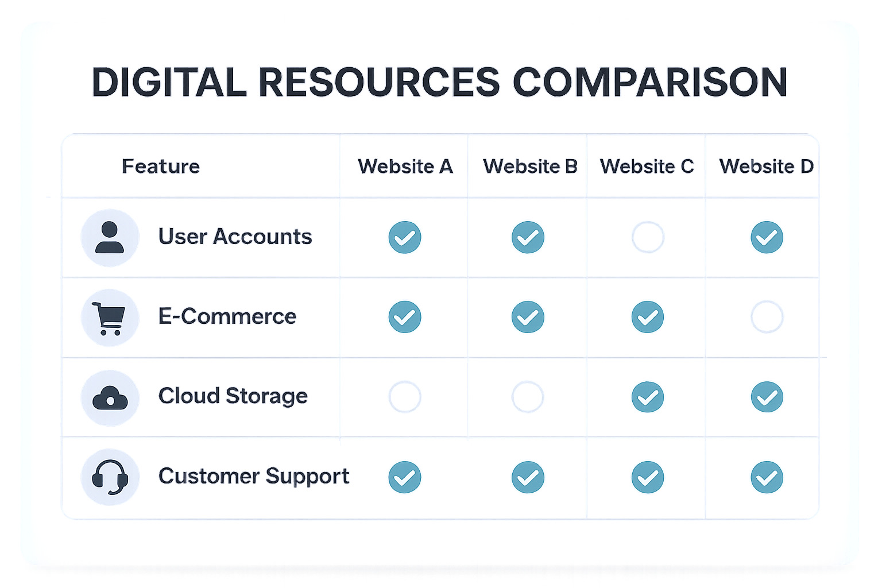Image resolution: width=882 pixels, height=588 pixels.
Task: Click the Customer Support headset icon
Action: [x=110, y=477]
